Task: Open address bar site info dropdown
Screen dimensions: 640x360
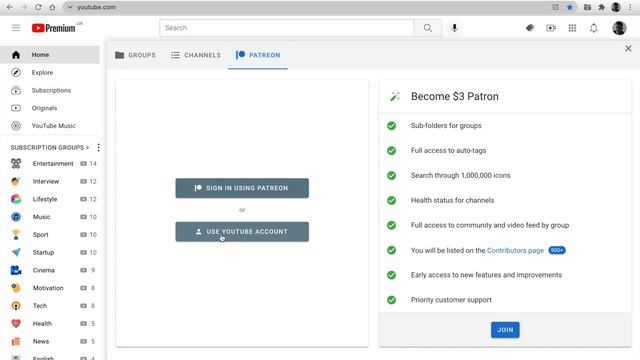Action: (70, 7)
